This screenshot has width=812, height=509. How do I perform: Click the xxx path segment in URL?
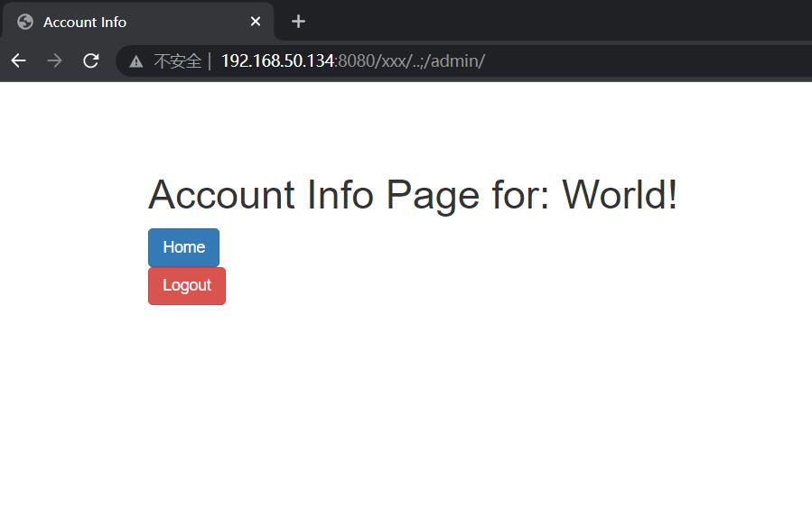pos(394,61)
